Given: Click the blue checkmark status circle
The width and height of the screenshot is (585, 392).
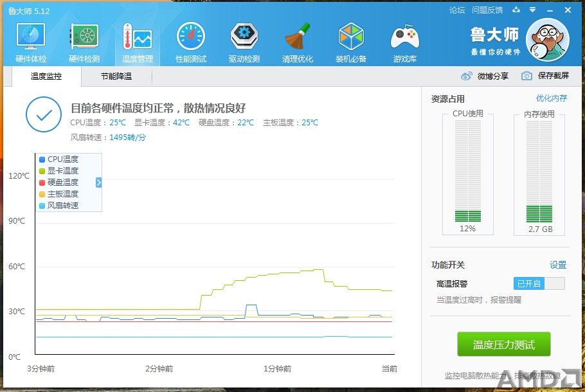Looking at the screenshot, I should [x=44, y=114].
